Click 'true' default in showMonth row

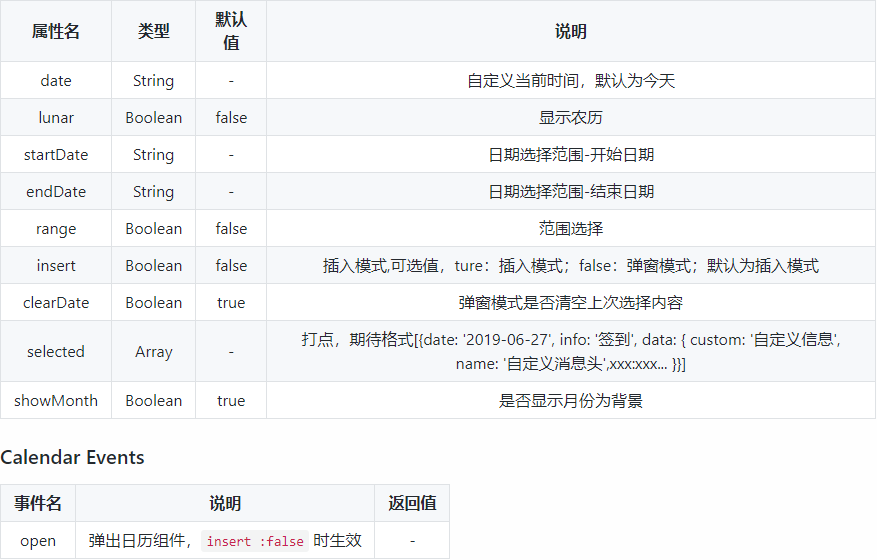(231, 401)
